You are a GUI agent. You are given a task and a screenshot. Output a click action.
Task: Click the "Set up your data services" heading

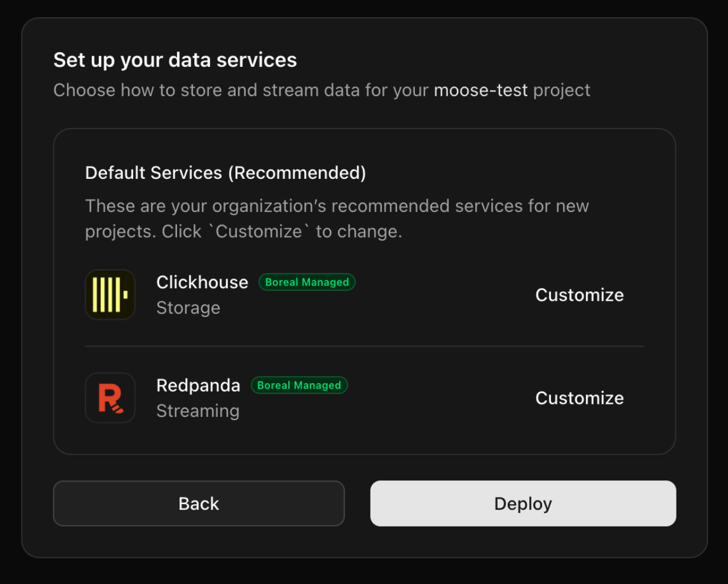tap(175, 60)
